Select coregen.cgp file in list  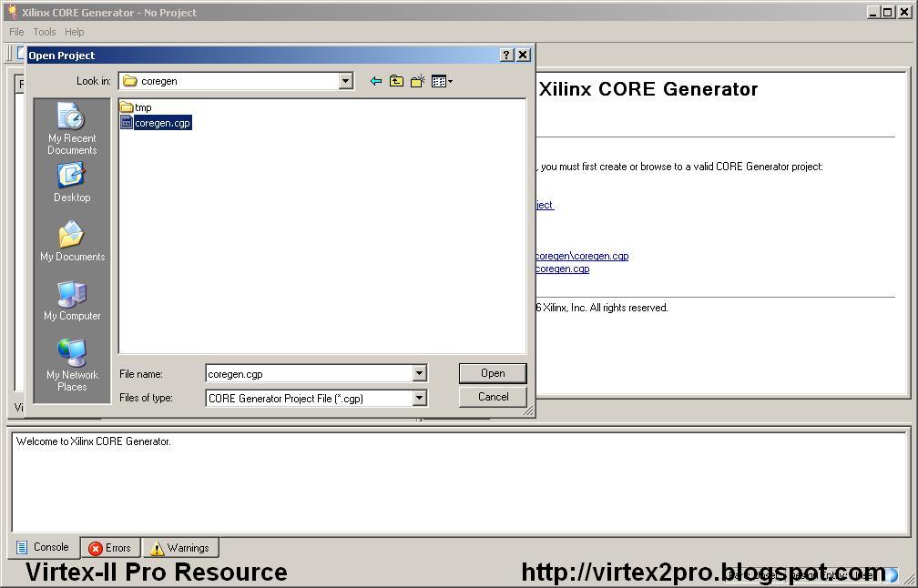coord(156,123)
